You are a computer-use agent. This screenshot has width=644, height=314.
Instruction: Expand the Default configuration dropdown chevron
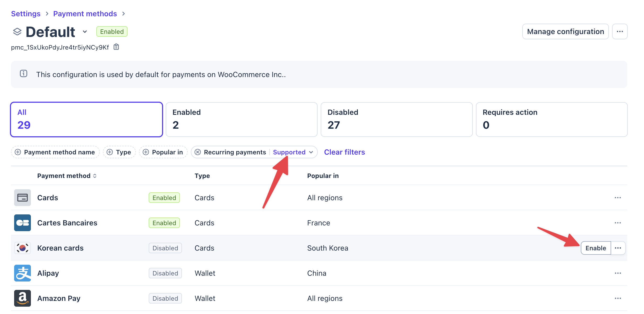(x=85, y=32)
